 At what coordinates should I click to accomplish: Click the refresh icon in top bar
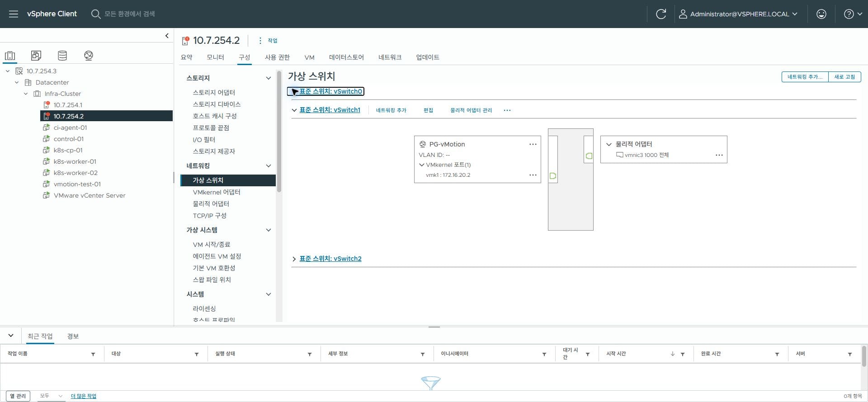click(x=661, y=14)
